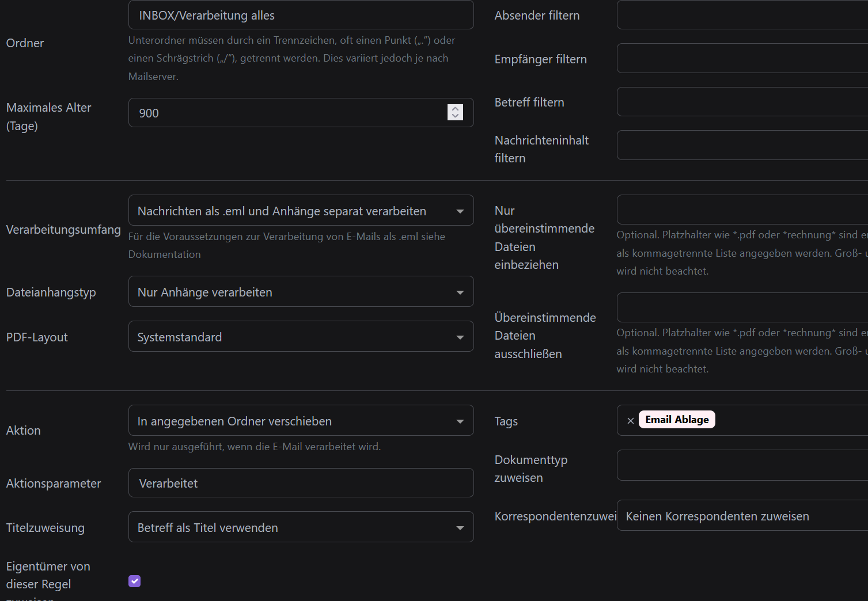The height and width of the screenshot is (601, 868).
Task: Click the Aktionsparameter field containing Verarbeitet
Action: pos(301,483)
